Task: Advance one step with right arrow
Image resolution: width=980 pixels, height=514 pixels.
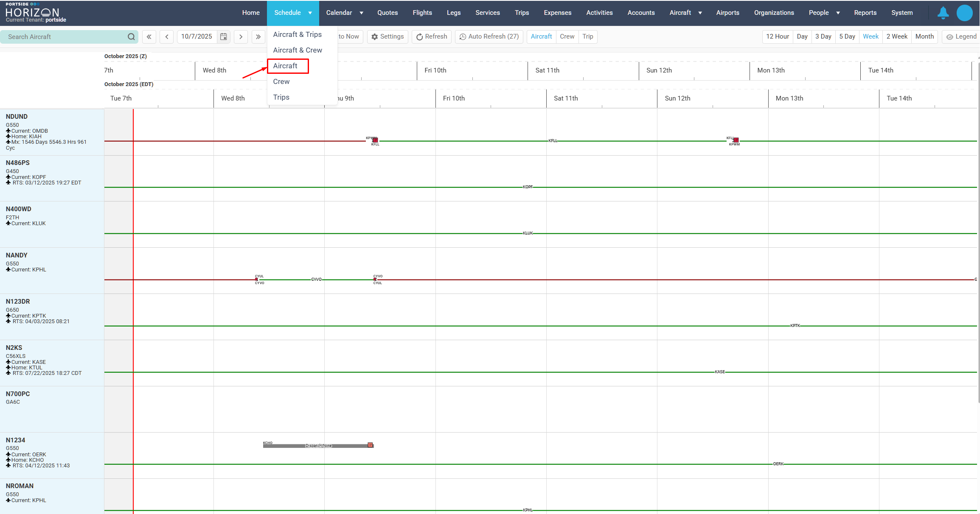Action: tap(241, 37)
